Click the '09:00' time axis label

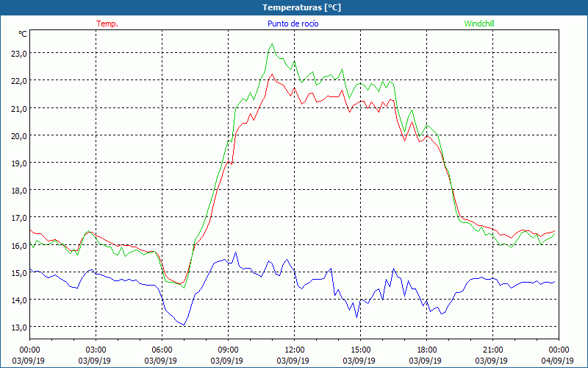228,350
